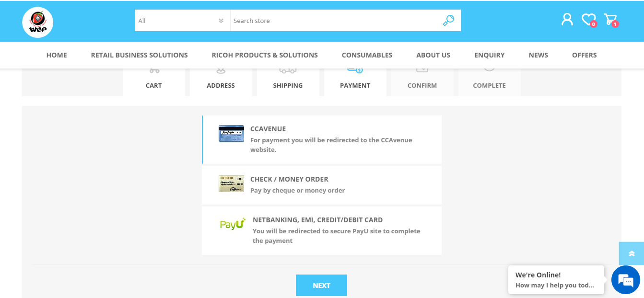Click the scroll-to-top arrow button
This screenshot has width=644, height=298.
pyautogui.click(x=632, y=253)
